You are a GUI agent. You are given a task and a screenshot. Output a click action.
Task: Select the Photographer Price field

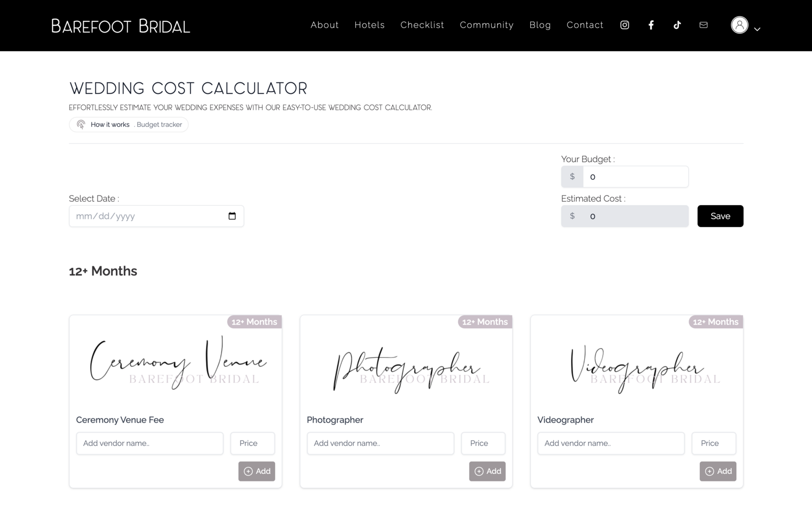(483, 443)
